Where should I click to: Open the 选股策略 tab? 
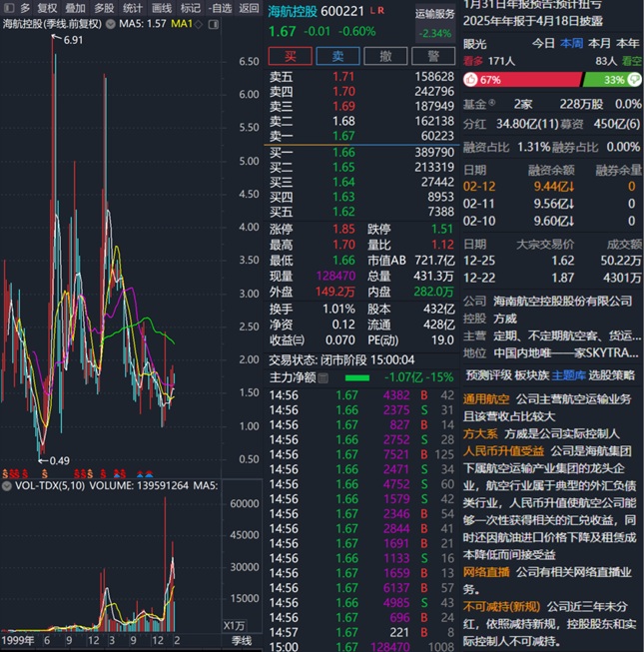pos(612,375)
